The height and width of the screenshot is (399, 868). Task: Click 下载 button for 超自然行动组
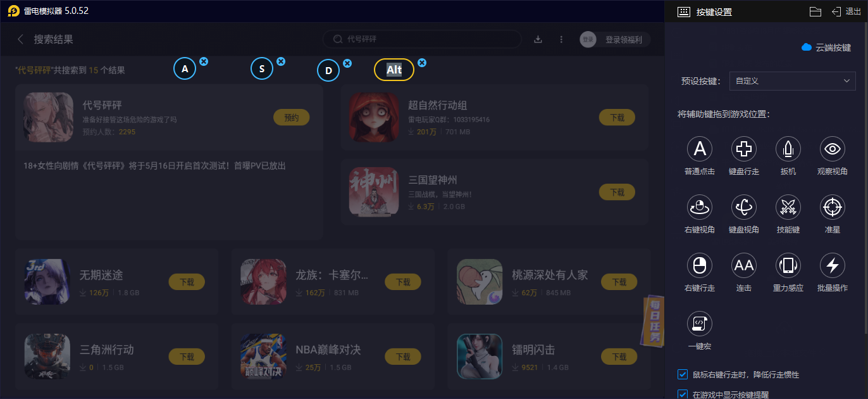[617, 117]
